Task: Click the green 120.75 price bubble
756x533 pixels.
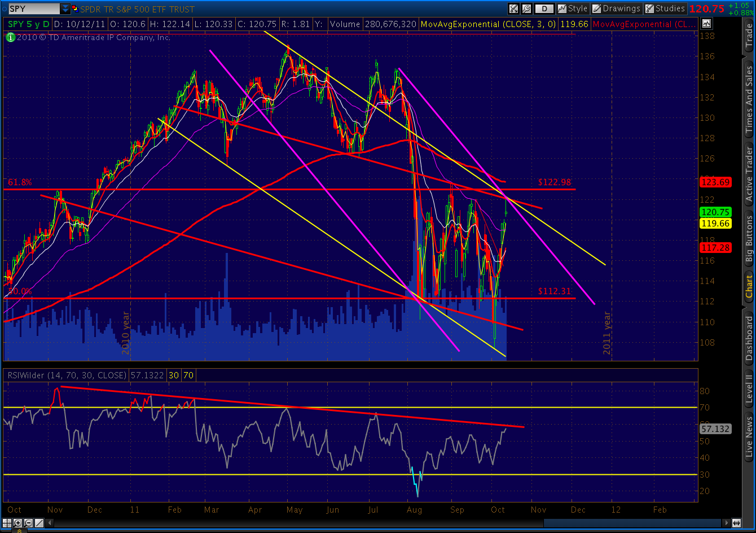Action: 715,212
